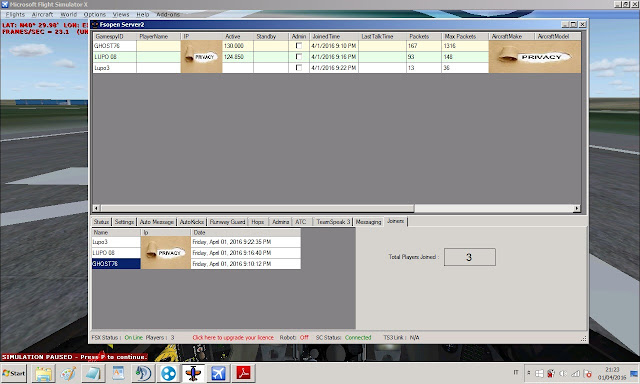Click the tray clock showing 21:23
The image size is (640, 384).
point(612,373)
